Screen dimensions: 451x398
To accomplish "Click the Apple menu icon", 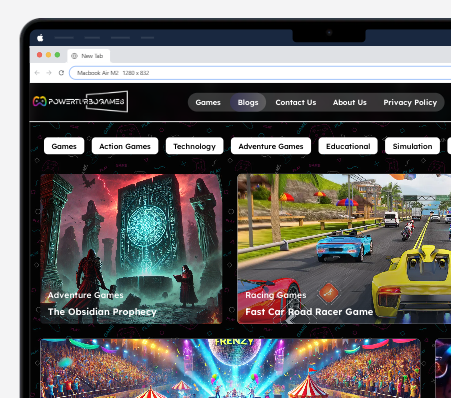I will [x=40, y=38].
